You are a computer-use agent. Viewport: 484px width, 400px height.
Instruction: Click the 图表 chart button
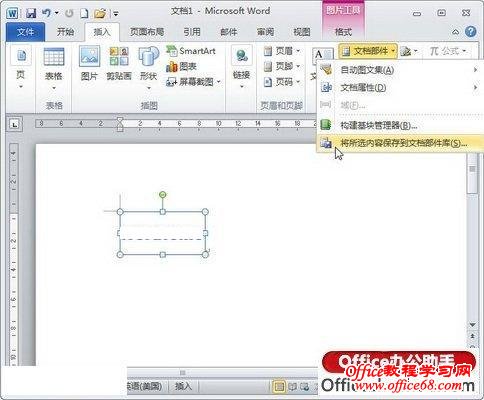click(x=181, y=66)
